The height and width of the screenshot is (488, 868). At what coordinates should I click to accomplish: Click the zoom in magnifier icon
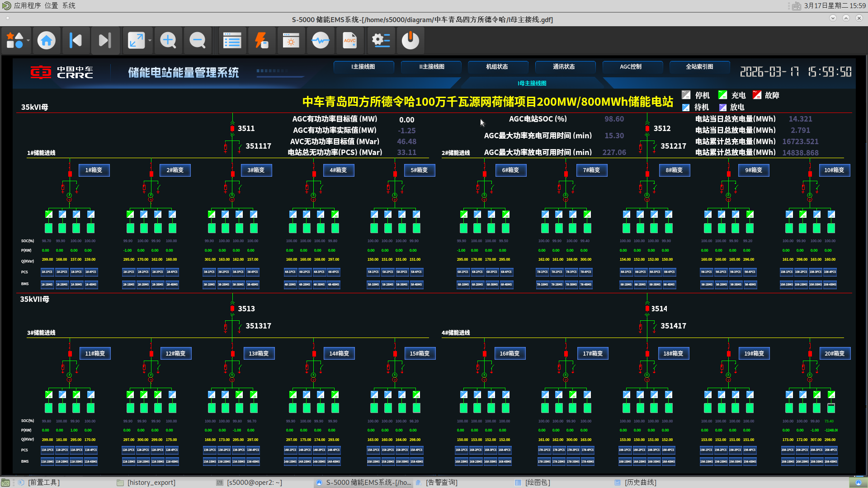[168, 41]
